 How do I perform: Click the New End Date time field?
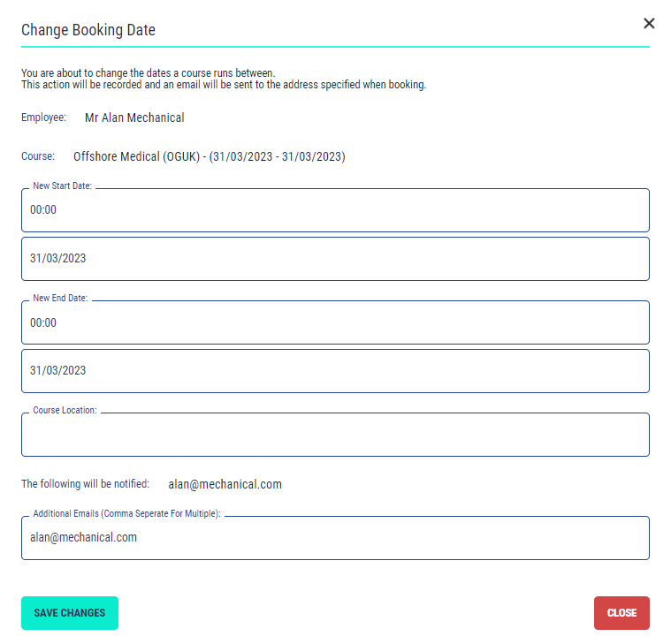pyautogui.click(x=335, y=323)
